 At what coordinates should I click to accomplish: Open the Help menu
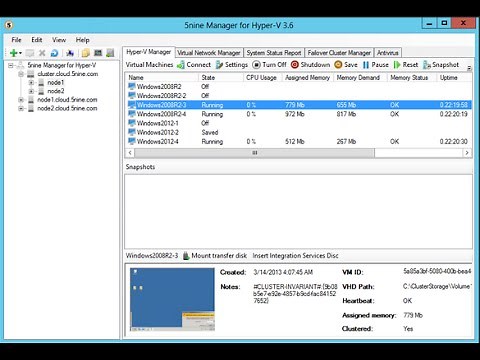click(82, 40)
